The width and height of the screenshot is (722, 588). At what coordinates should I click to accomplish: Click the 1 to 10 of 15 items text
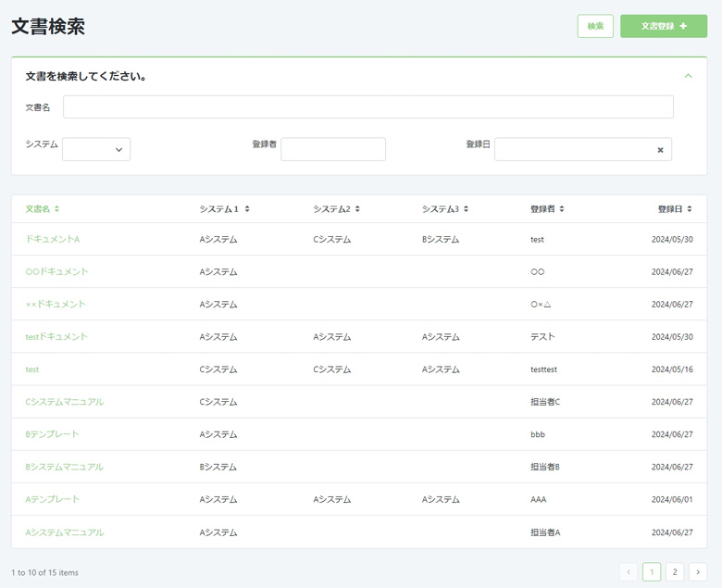click(44, 573)
